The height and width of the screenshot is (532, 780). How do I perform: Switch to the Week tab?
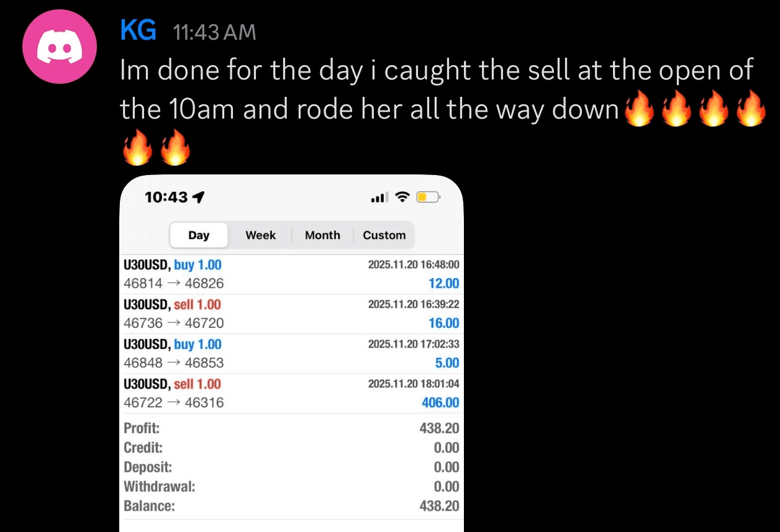pyautogui.click(x=260, y=235)
